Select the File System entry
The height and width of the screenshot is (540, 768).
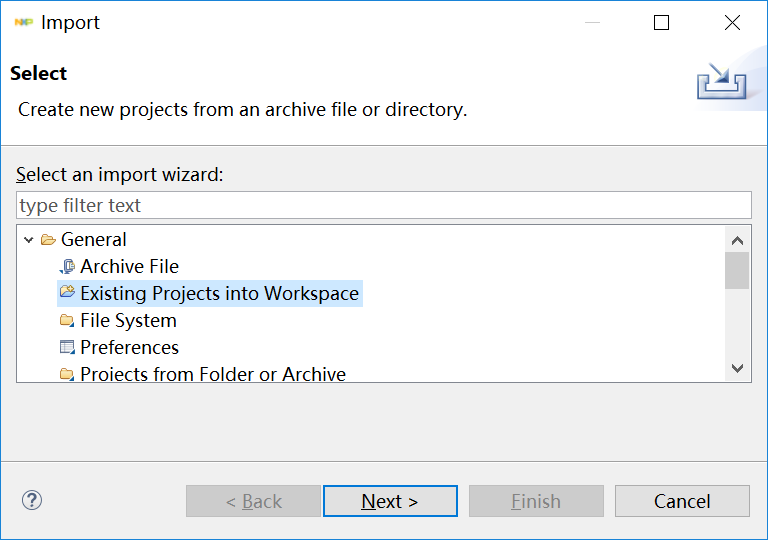pyautogui.click(x=128, y=321)
